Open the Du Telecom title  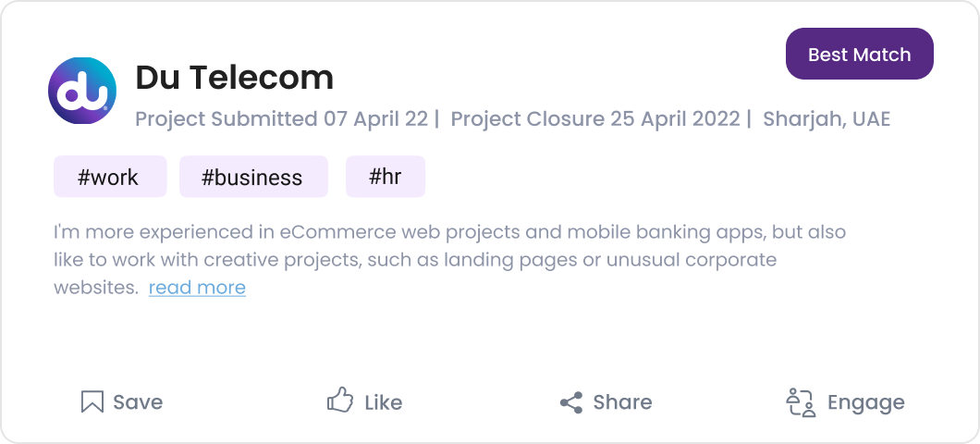[x=234, y=78]
